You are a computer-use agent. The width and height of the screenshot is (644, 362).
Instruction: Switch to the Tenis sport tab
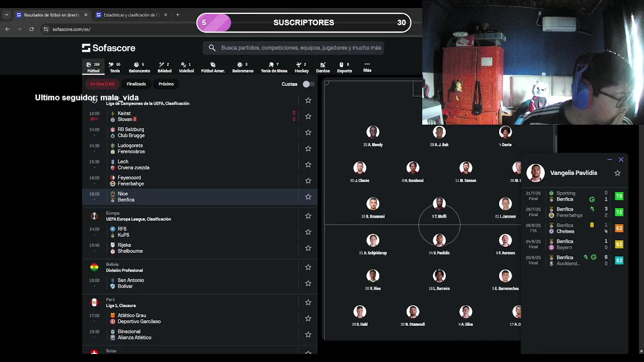pyautogui.click(x=115, y=67)
